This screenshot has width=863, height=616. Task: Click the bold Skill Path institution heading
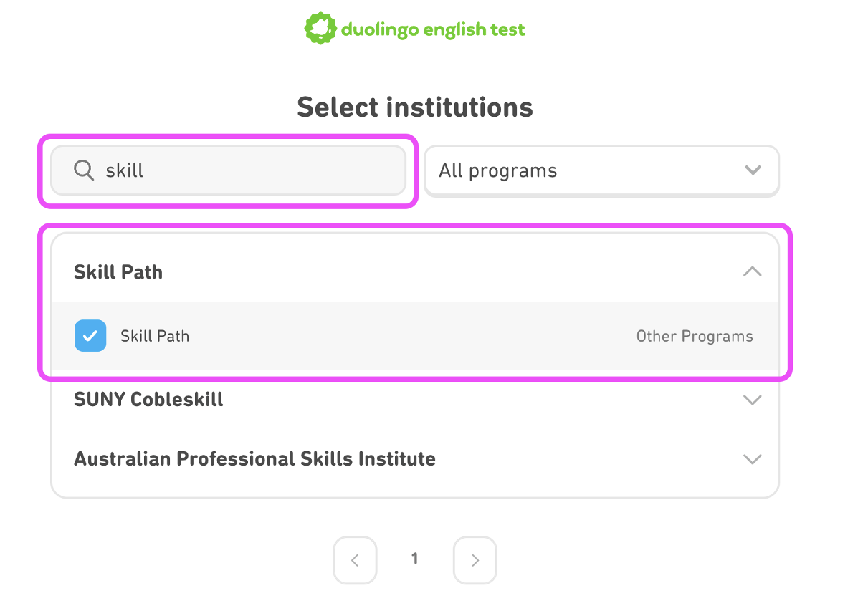[x=118, y=272]
